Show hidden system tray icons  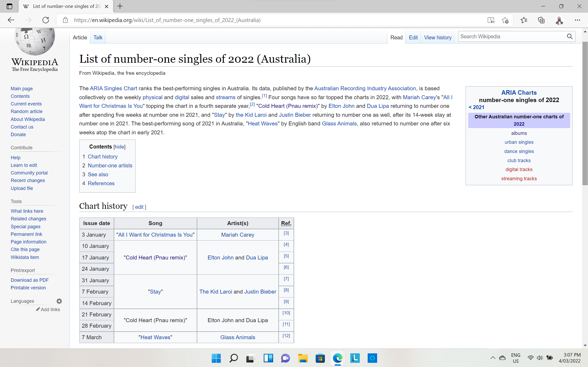click(493, 358)
